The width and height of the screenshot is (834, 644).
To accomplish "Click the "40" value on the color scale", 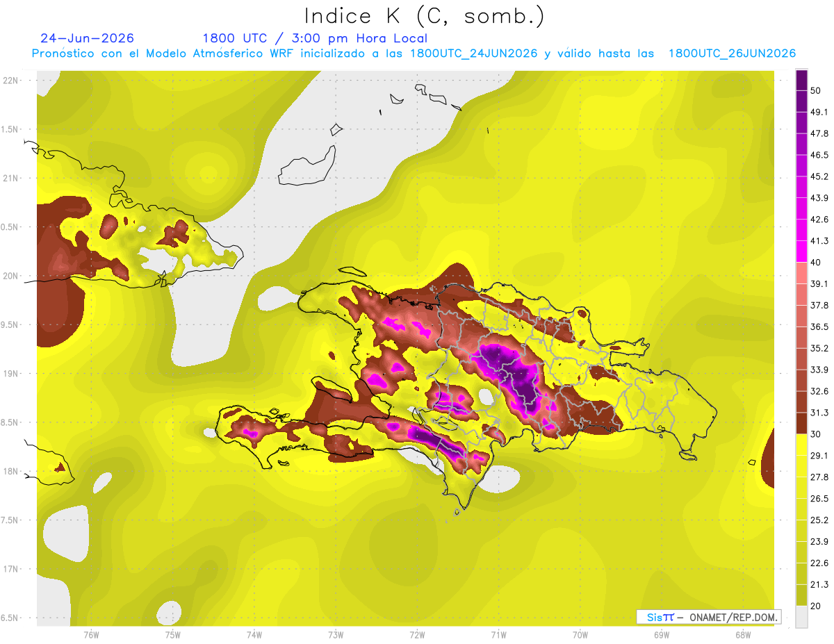I will pyautogui.click(x=816, y=263).
